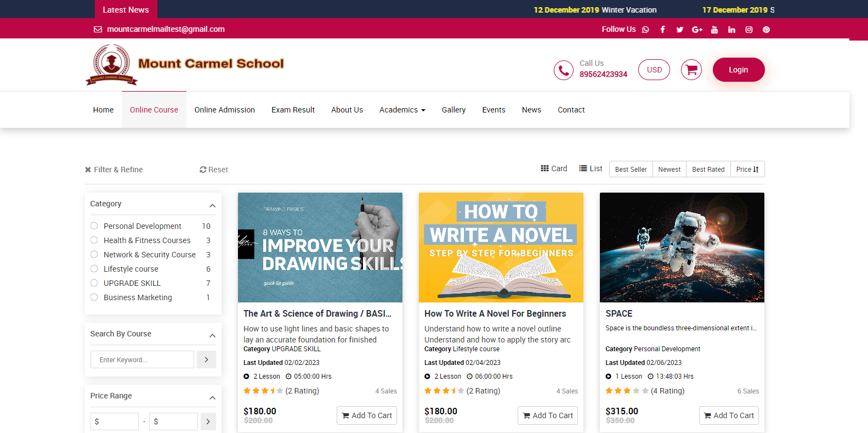The width and height of the screenshot is (868, 433).
Task: Open the shopping cart icon
Action: 691,70
